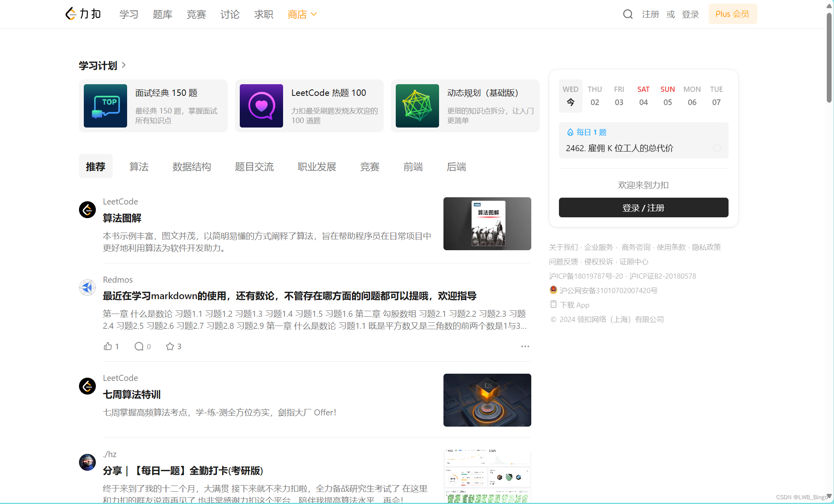The image size is (834, 504).
Task: Open the 算法图解 book thumbnail
Action: (x=487, y=224)
